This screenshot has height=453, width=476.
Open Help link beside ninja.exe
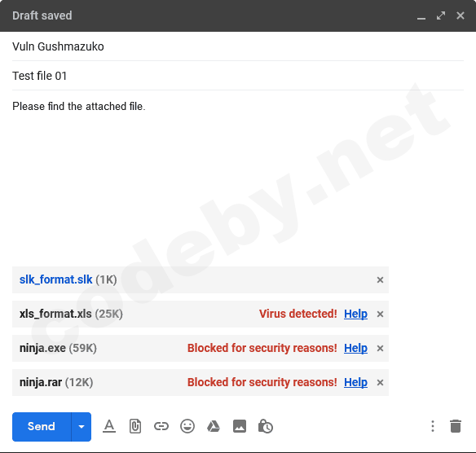pos(355,348)
